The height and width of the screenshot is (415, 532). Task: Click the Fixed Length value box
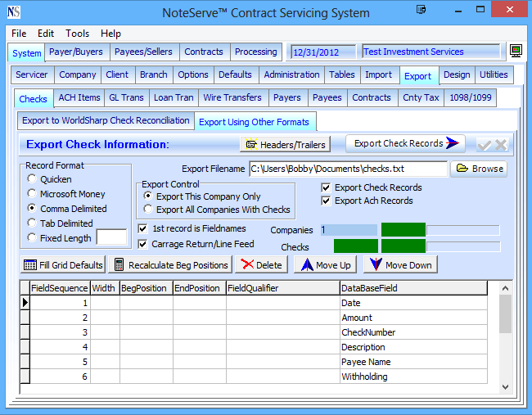point(111,237)
